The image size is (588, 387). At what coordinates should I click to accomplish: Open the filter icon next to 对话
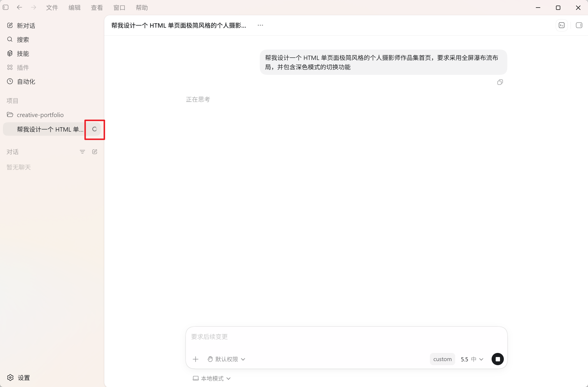(x=82, y=152)
